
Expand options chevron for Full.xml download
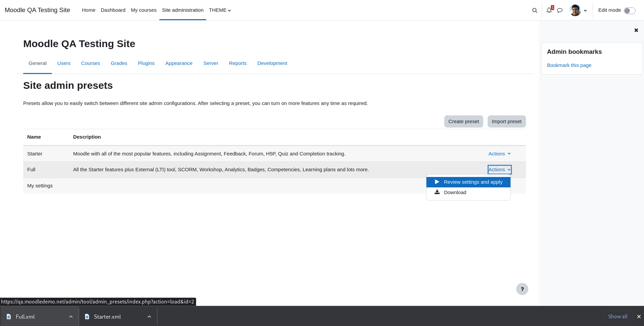click(71, 317)
